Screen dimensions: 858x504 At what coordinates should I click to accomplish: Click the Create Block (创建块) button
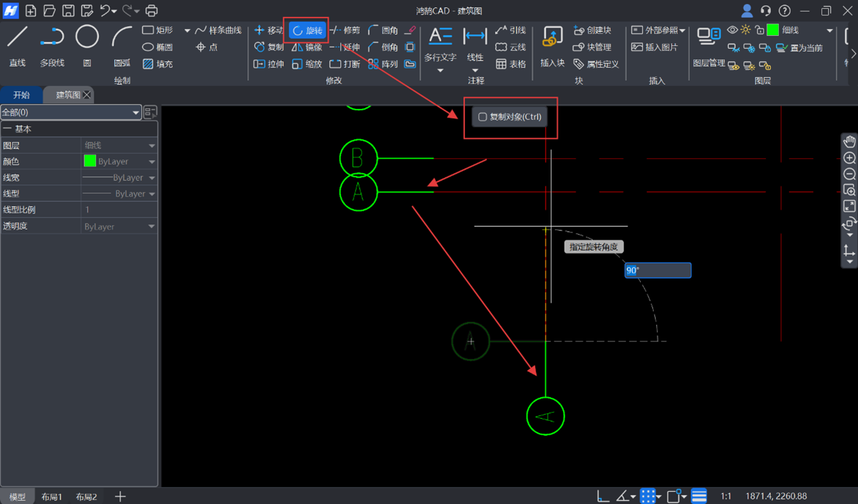[x=592, y=30]
